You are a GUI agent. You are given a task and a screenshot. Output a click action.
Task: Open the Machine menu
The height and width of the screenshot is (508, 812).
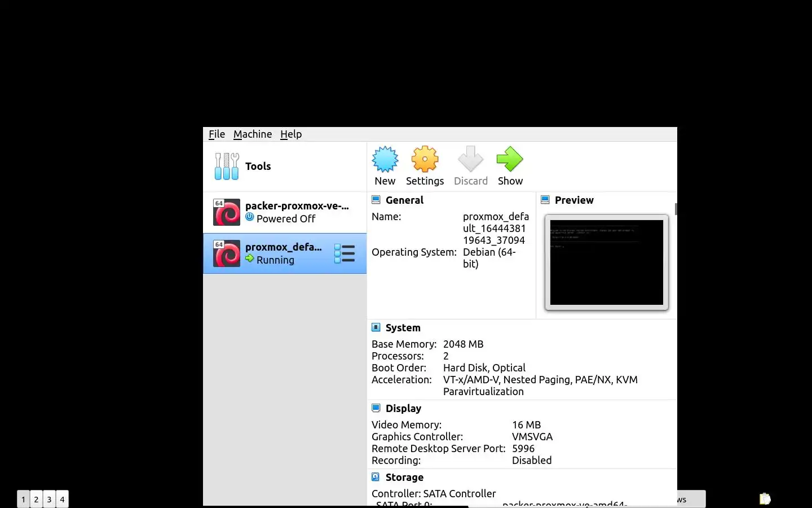(x=253, y=134)
